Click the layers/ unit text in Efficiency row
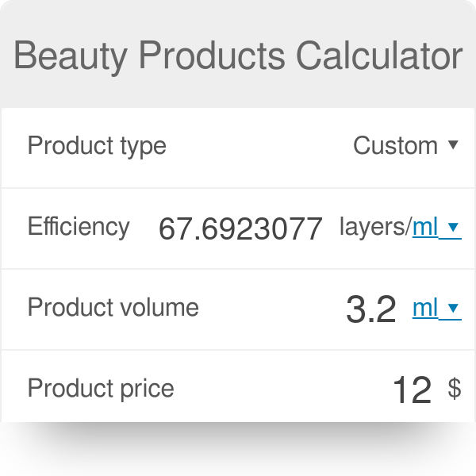476x476 pixels. coord(376,227)
